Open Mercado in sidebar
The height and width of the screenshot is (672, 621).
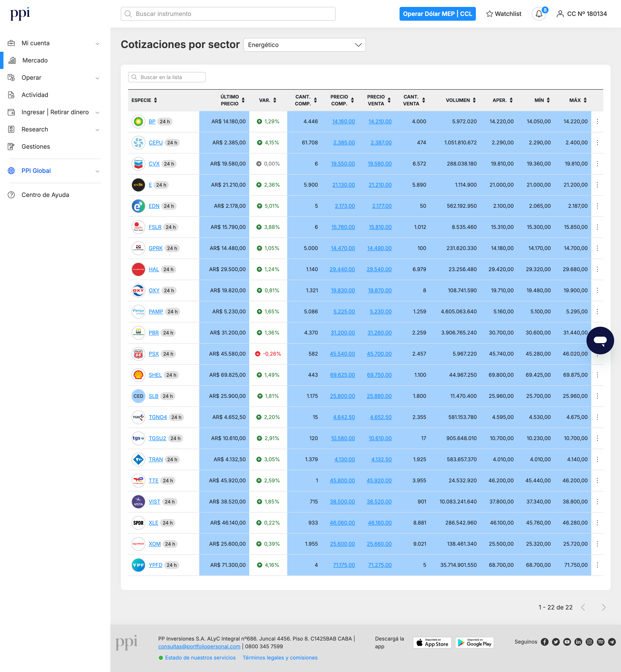click(x=35, y=60)
